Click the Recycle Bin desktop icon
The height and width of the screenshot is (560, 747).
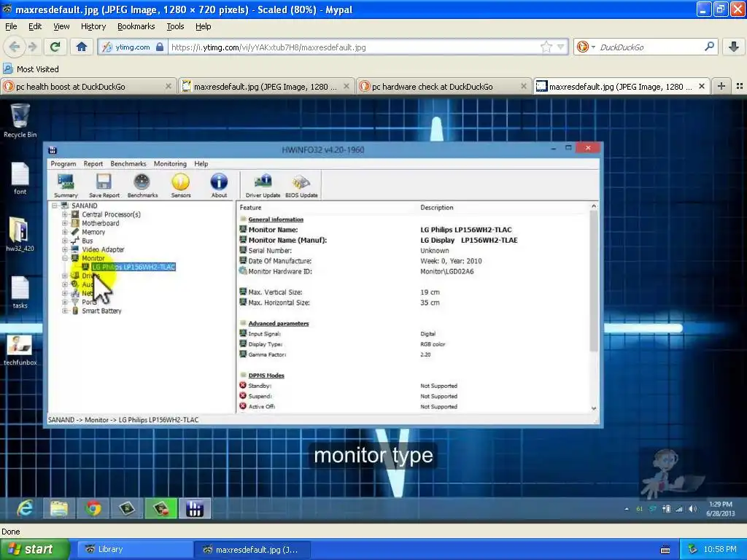(x=20, y=121)
